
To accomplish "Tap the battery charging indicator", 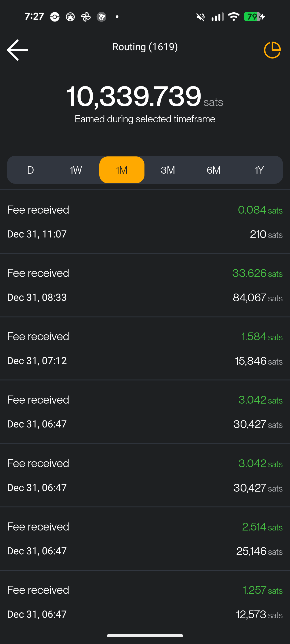I will (254, 17).
